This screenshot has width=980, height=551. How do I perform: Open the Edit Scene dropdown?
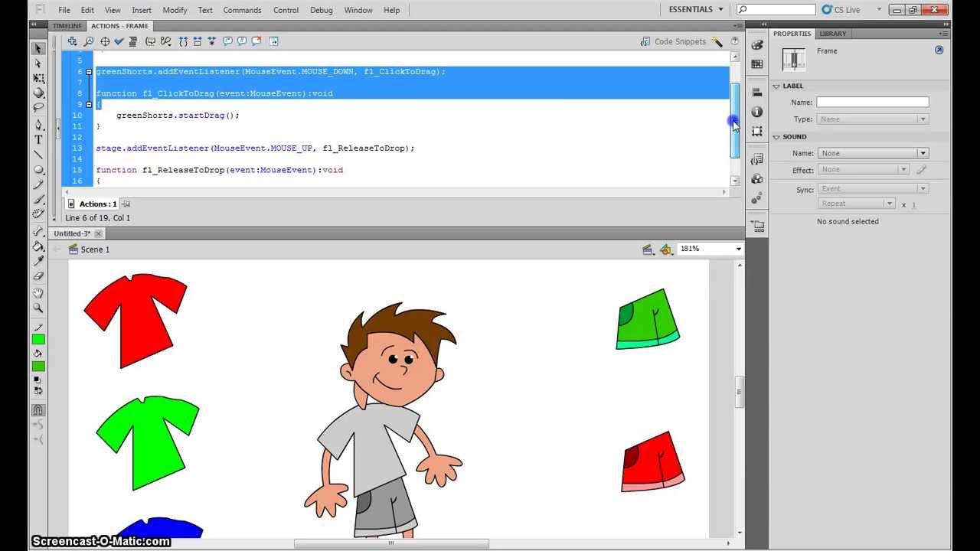[x=648, y=249]
